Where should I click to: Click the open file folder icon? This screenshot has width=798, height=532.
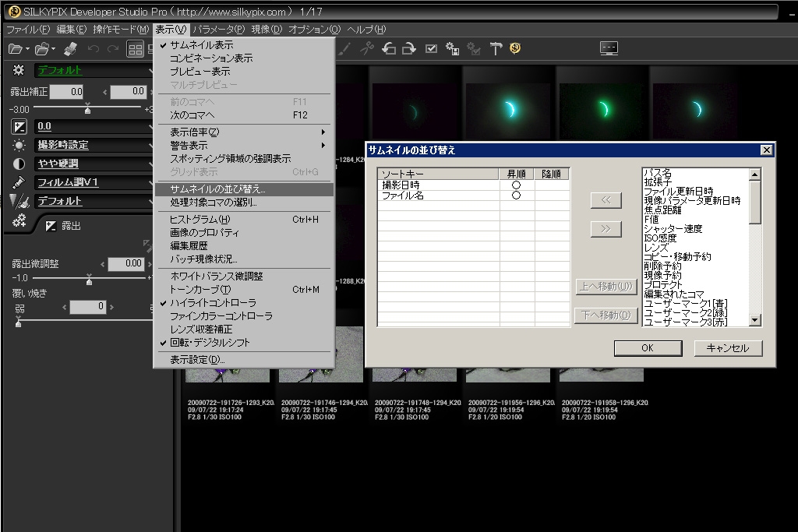(x=14, y=49)
